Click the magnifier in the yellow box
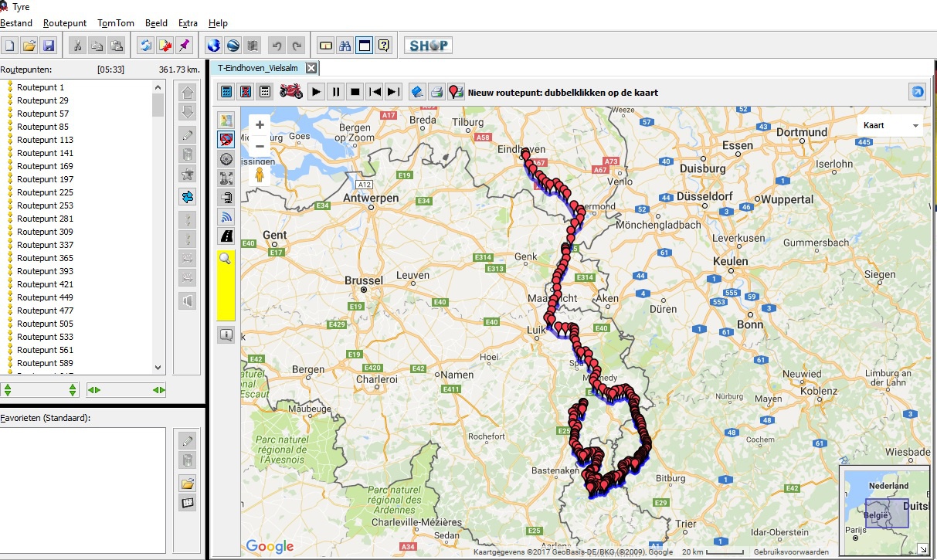This screenshot has height=560, width=937. (x=226, y=260)
